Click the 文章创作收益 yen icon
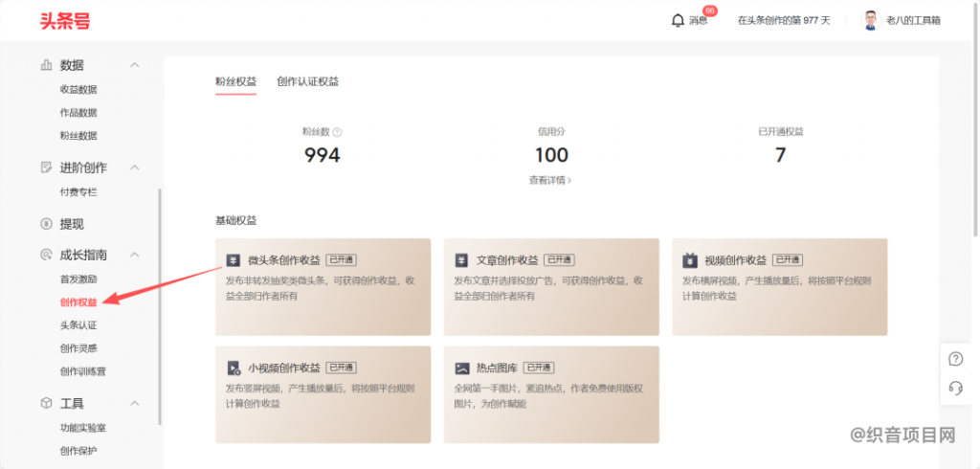 click(462, 260)
